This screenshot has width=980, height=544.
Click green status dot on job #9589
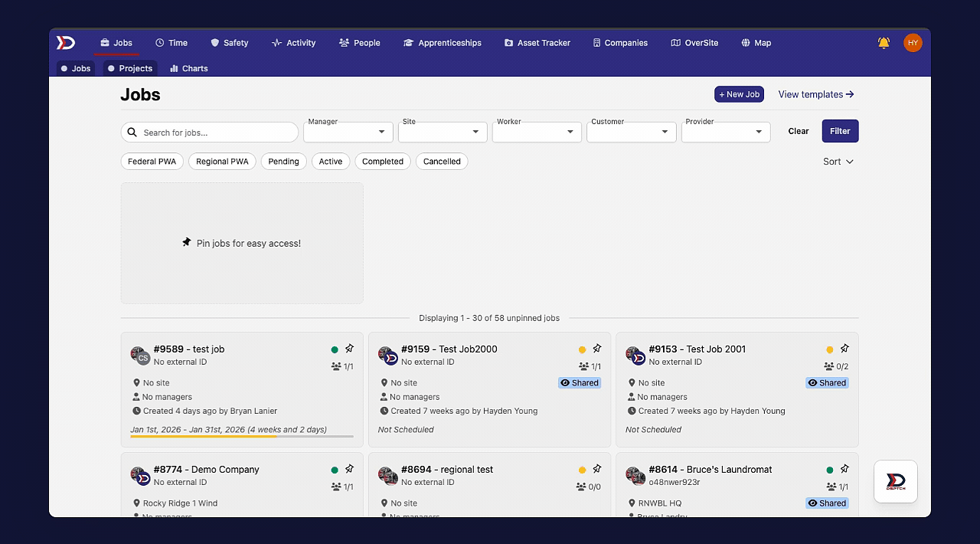[335, 349]
